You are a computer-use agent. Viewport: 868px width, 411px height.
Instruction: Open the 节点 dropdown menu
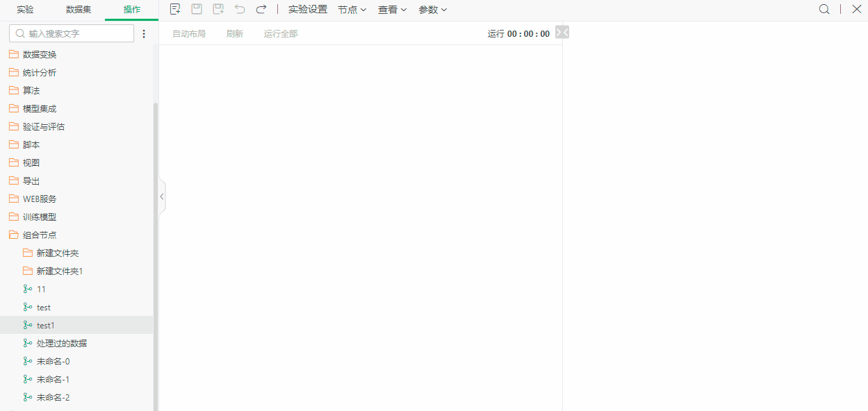click(x=352, y=10)
